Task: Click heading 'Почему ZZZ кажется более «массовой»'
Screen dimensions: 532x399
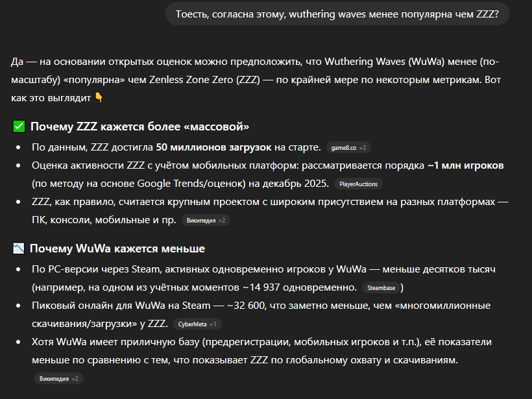Action: click(x=139, y=127)
